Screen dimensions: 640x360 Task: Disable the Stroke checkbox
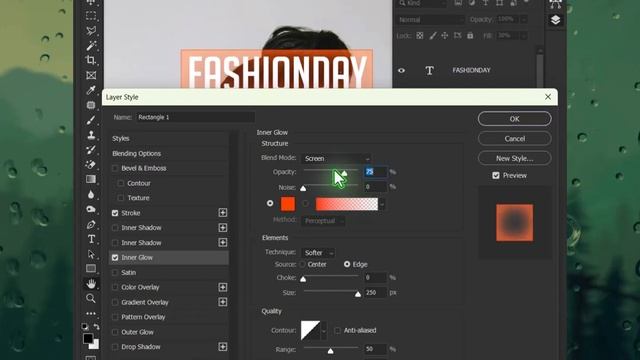[115, 213]
